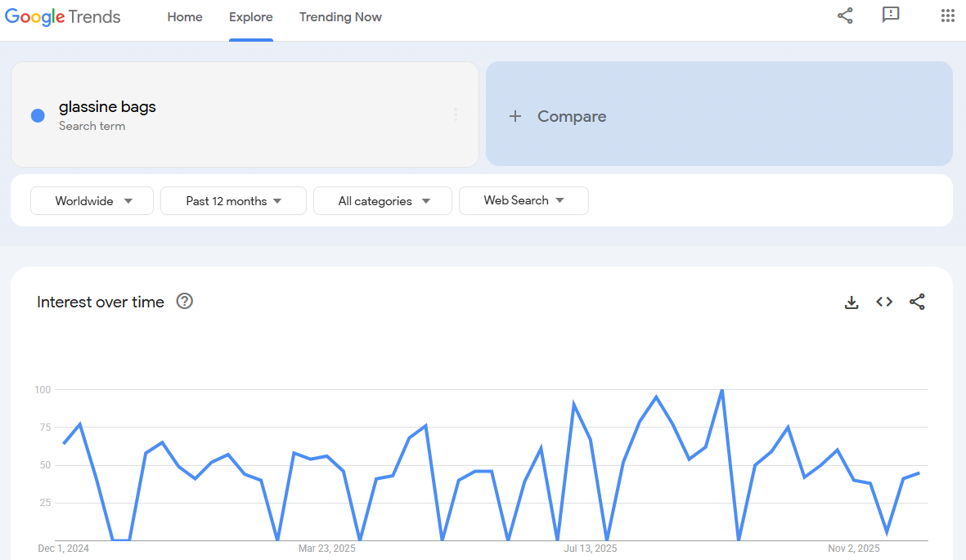Click the share icon in top header
The image size is (966, 560).
[x=845, y=16]
